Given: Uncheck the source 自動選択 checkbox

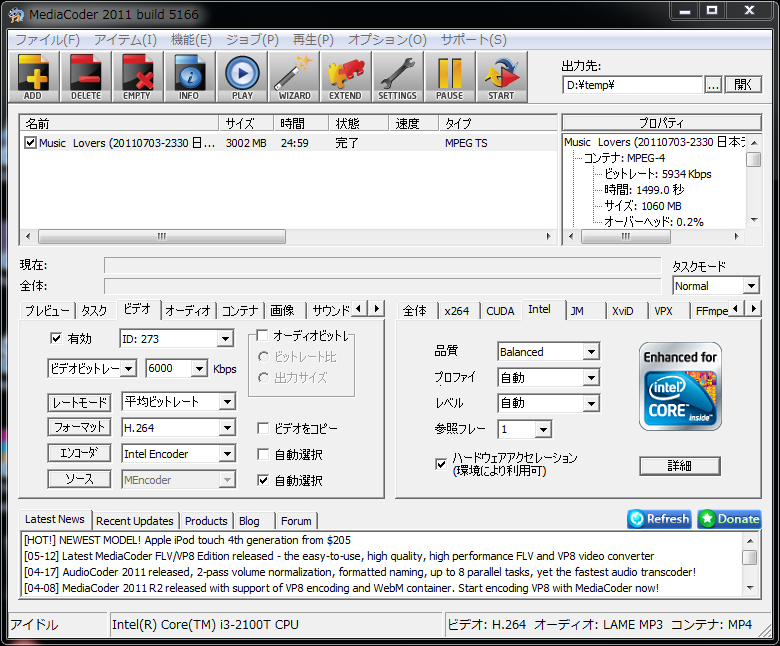Looking at the screenshot, I should coord(263,480).
